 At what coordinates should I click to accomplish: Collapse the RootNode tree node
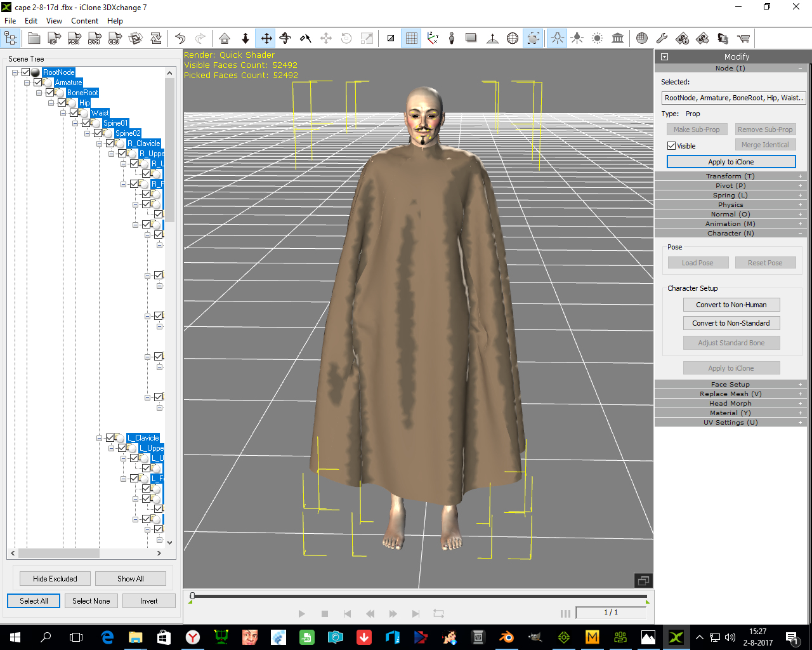15,72
